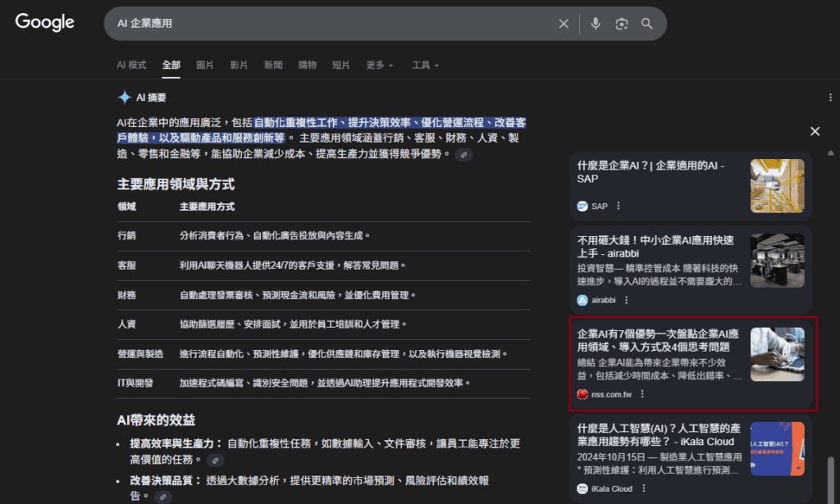The height and width of the screenshot is (504, 840).
Task: Clear the search box text
Action: pos(564,24)
